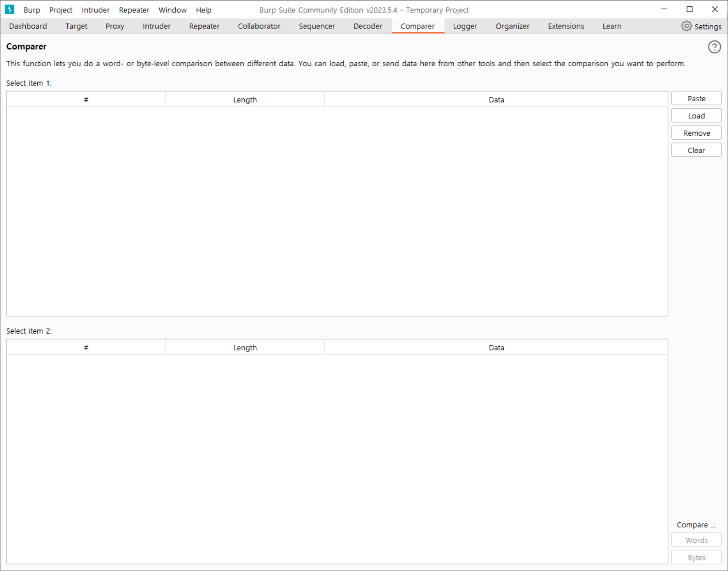Viewport: 728px width, 571px height.
Task: Open the Intruder menu in menu bar
Action: (96, 10)
